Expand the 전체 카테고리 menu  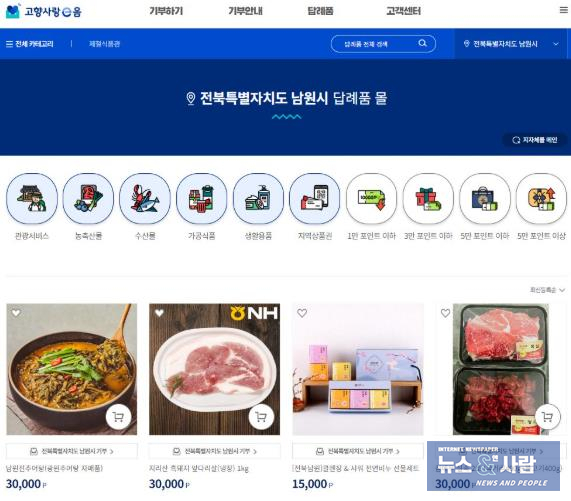pyautogui.click(x=30, y=44)
